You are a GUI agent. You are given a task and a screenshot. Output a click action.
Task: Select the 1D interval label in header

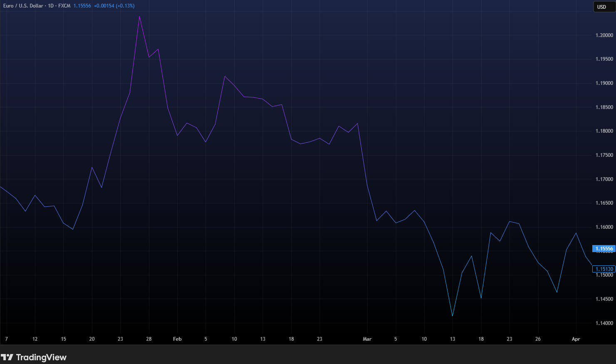click(x=51, y=6)
